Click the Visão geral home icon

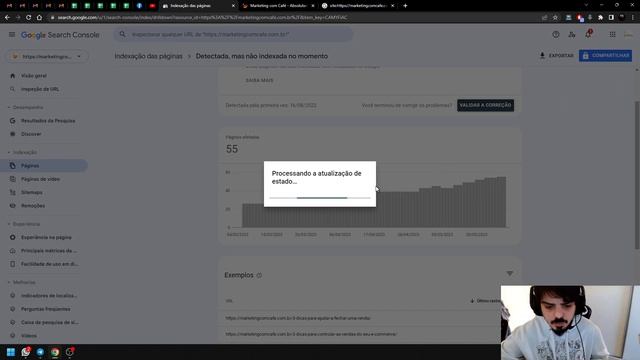(x=13, y=76)
